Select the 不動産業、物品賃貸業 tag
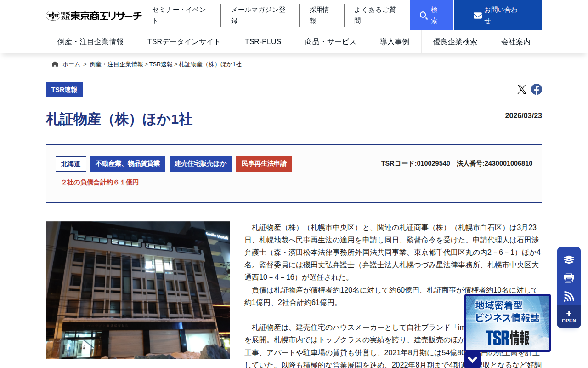Viewport: 588px width, 368px height. pyautogui.click(x=128, y=164)
